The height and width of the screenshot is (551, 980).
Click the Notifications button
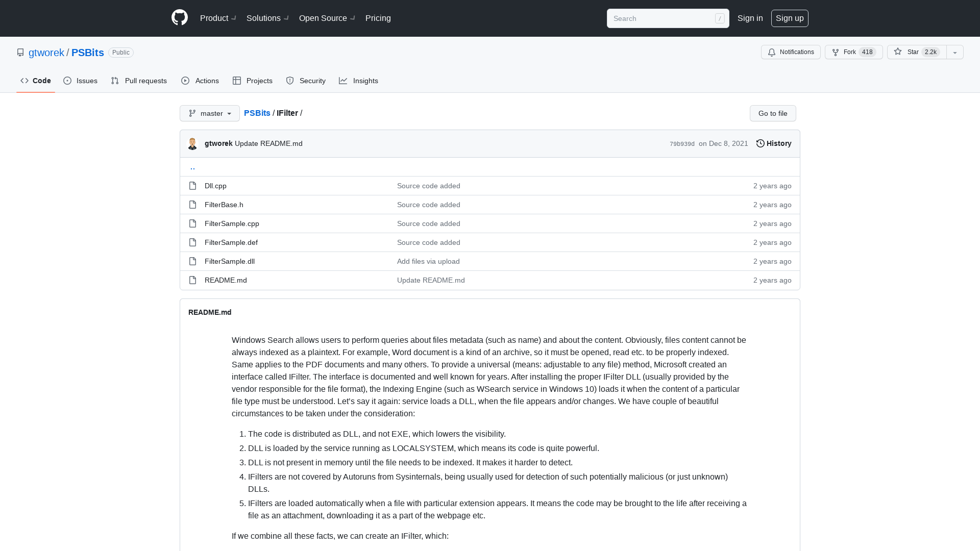[791, 52]
